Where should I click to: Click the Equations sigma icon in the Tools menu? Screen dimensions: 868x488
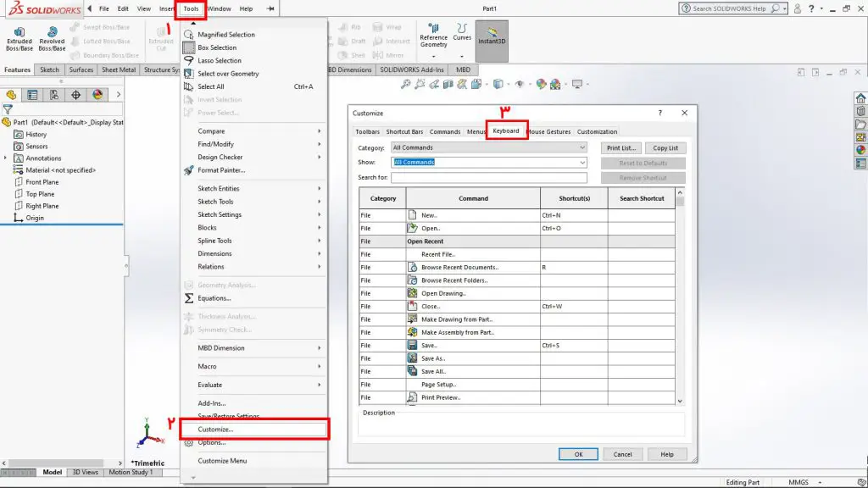pos(189,298)
